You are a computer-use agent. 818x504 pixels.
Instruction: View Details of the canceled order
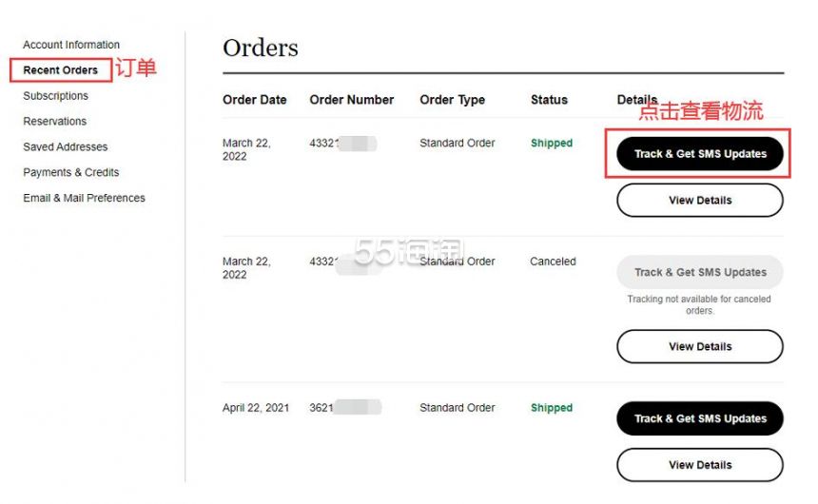click(x=700, y=346)
